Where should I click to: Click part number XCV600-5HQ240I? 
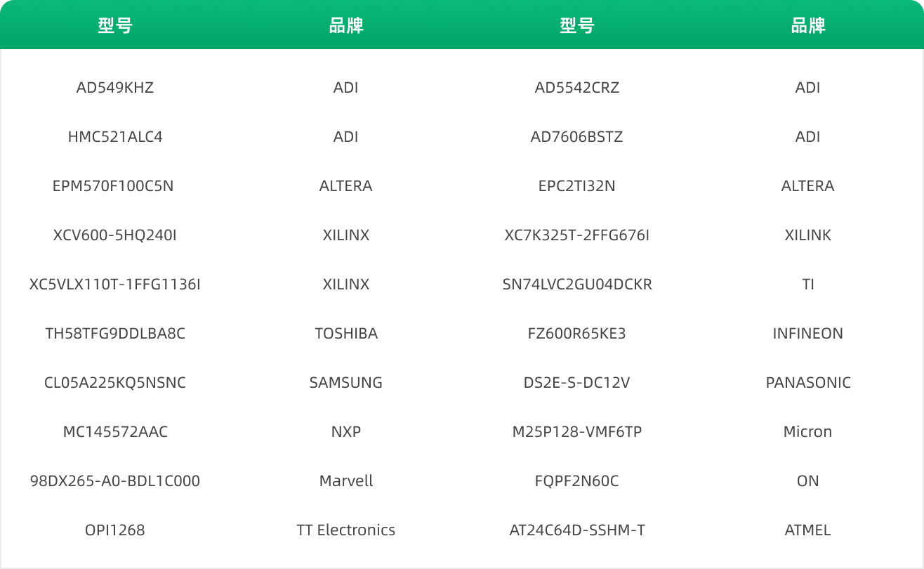coord(115,235)
